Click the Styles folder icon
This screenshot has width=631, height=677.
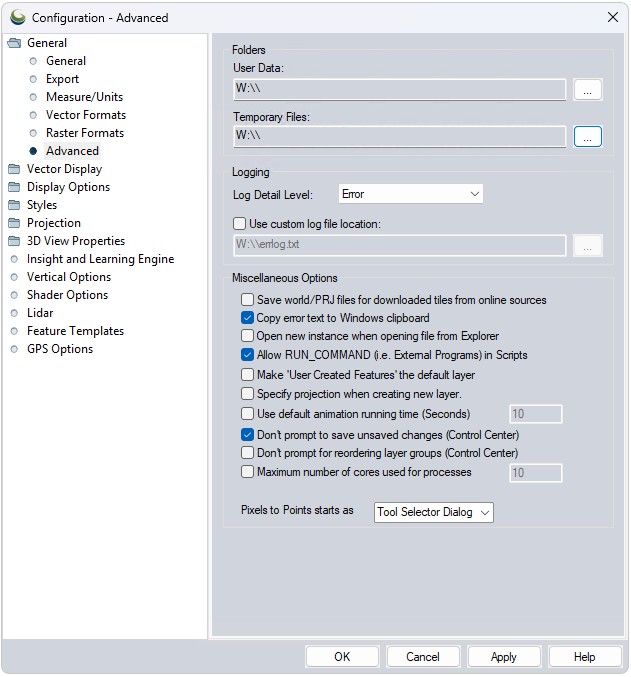click(14, 205)
